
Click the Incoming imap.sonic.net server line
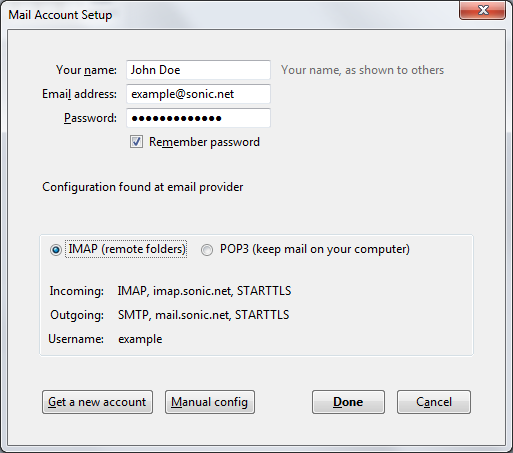(x=170, y=291)
